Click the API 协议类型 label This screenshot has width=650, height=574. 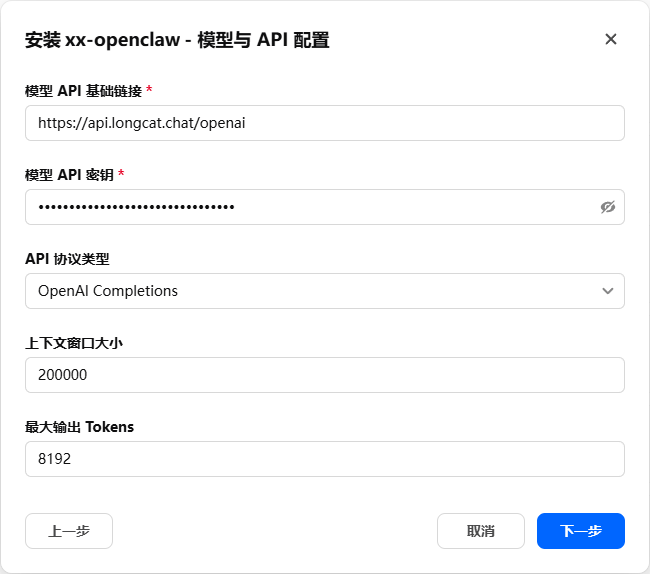point(67,259)
